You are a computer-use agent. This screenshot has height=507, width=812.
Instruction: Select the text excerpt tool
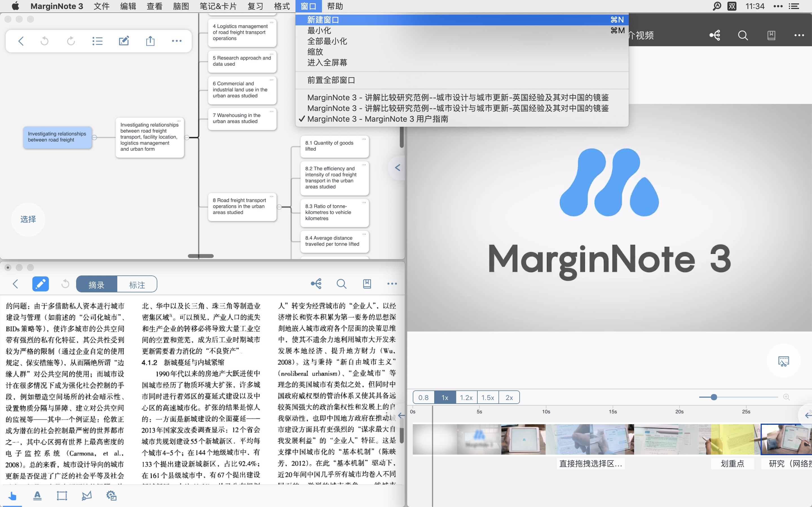(x=37, y=496)
